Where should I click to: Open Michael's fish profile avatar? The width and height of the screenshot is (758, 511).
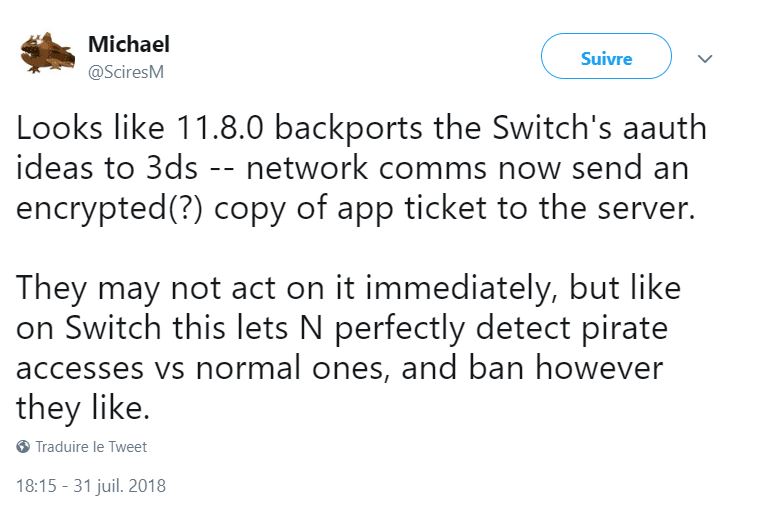47,54
